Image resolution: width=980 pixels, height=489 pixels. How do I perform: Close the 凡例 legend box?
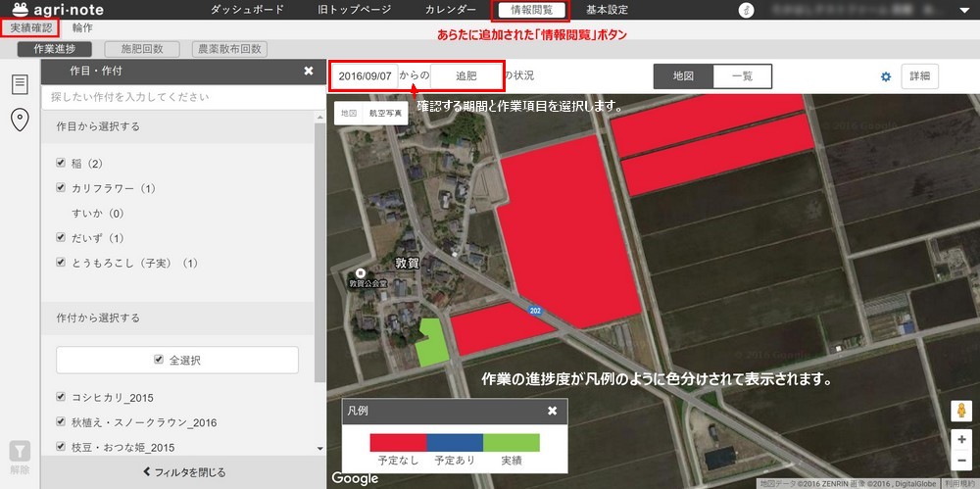tap(553, 411)
